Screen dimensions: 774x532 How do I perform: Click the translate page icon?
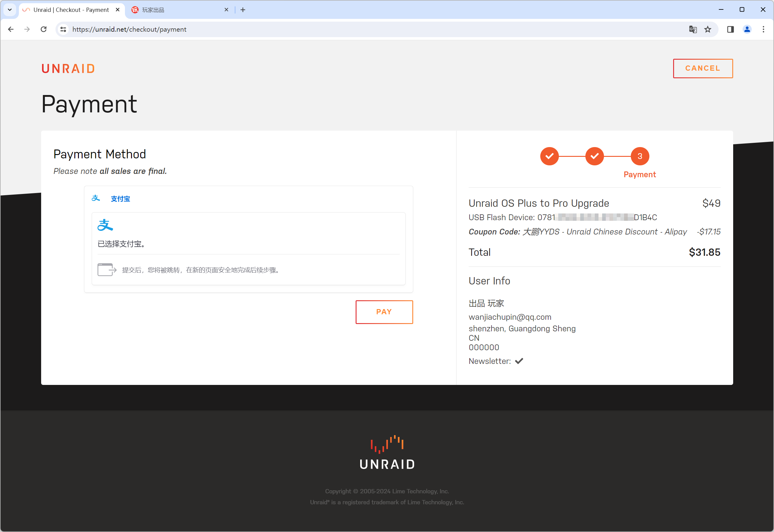693,29
